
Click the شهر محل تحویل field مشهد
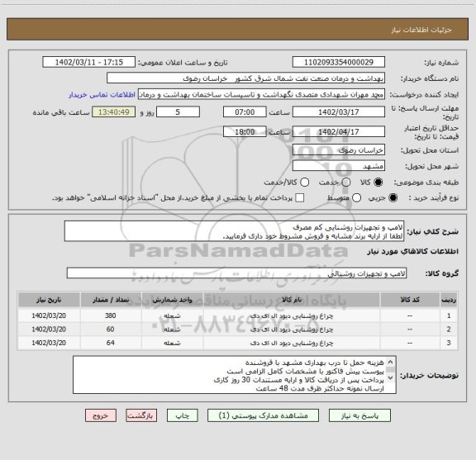pyautogui.click(x=339, y=166)
